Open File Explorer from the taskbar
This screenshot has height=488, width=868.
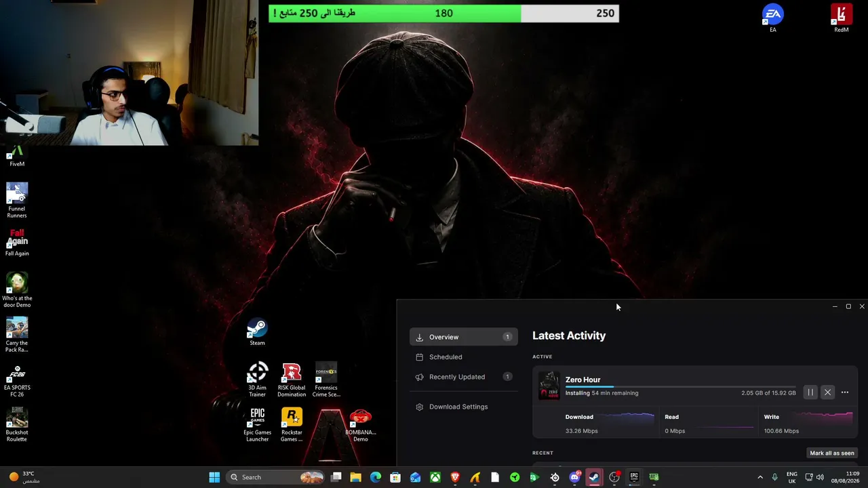[355, 477]
